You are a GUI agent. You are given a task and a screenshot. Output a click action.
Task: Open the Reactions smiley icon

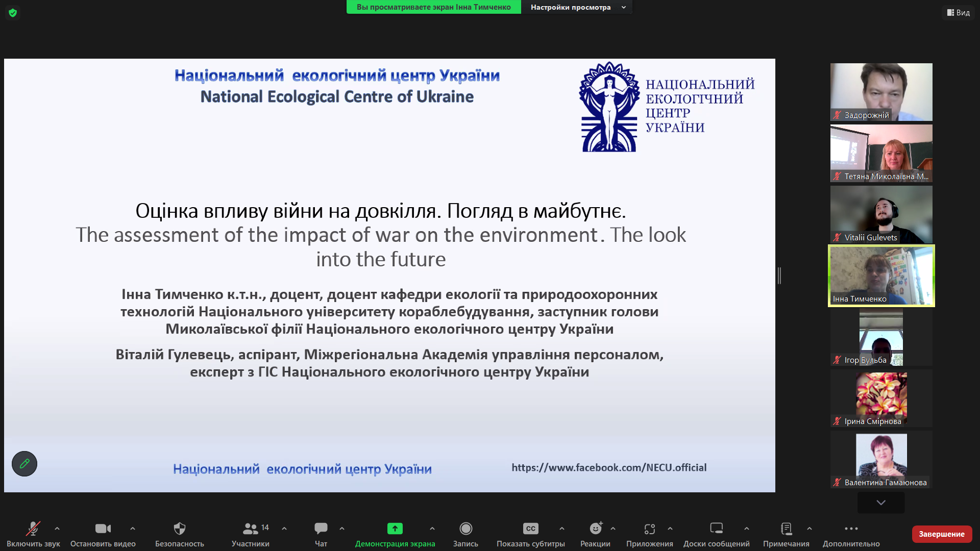[x=595, y=529]
